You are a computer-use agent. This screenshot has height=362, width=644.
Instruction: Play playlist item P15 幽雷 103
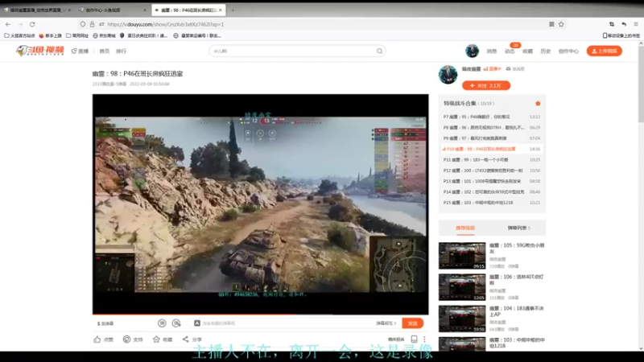click(x=492, y=203)
